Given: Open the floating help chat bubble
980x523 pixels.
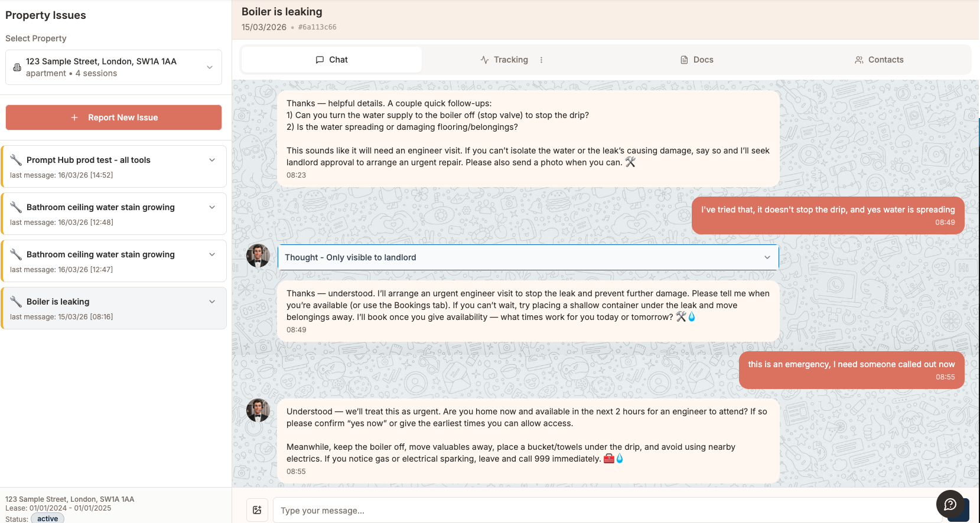Looking at the screenshot, I should pos(950,504).
